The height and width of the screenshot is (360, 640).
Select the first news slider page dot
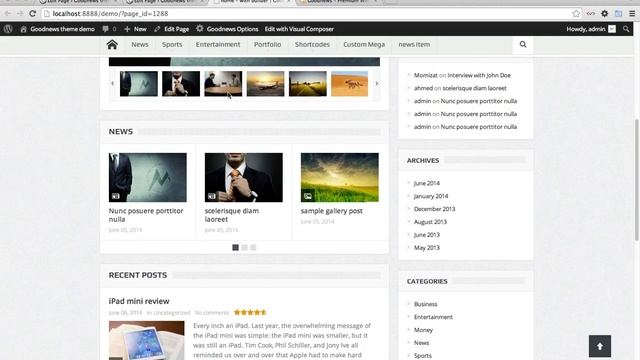click(x=236, y=247)
